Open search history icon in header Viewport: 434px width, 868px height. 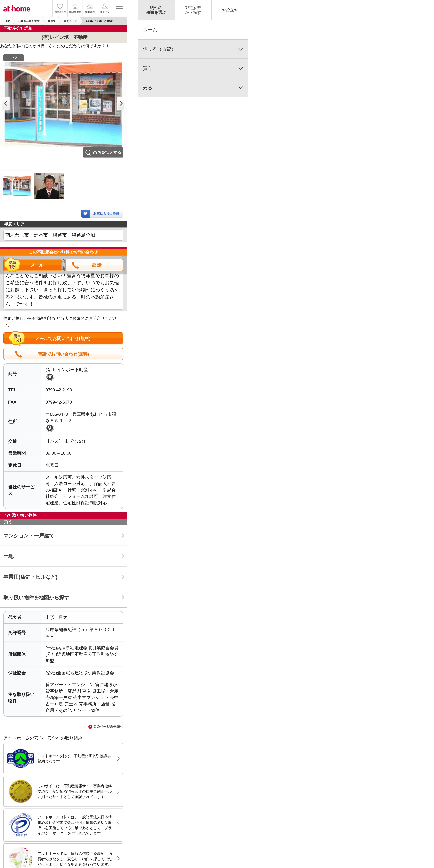click(90, 8)
